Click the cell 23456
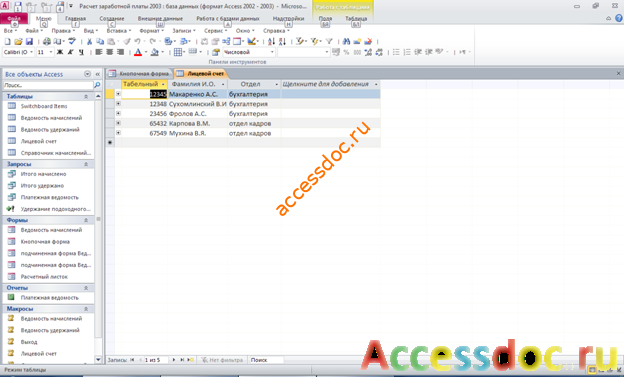Screen dimensions: 624x377 pos(144,113)
